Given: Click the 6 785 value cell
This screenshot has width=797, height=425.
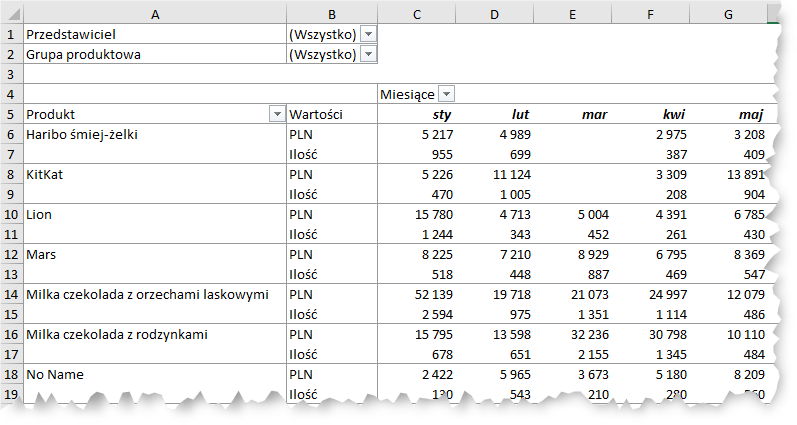Looking at the screenshot, I should (x=728, y=214).
